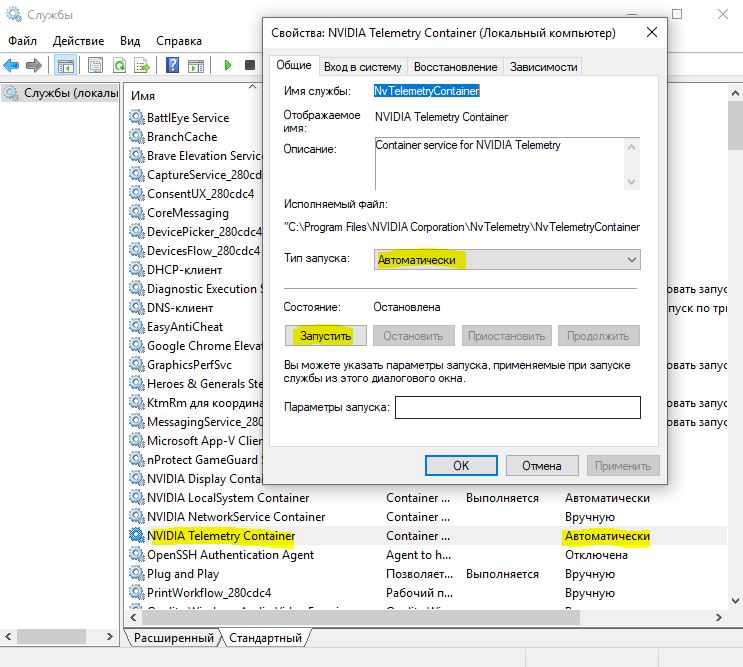Click the DNS-клиент service icon
743x667 pixels.
coord(136,307)
